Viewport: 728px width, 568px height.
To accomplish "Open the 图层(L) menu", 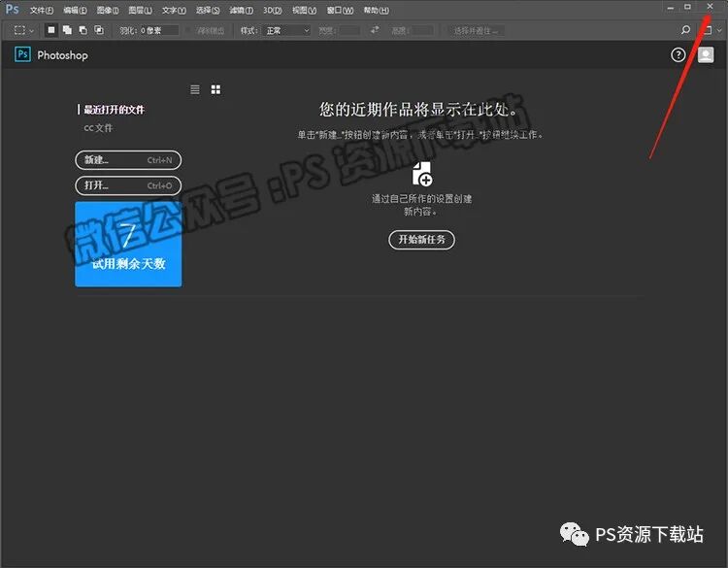I will tap(140, 10).
